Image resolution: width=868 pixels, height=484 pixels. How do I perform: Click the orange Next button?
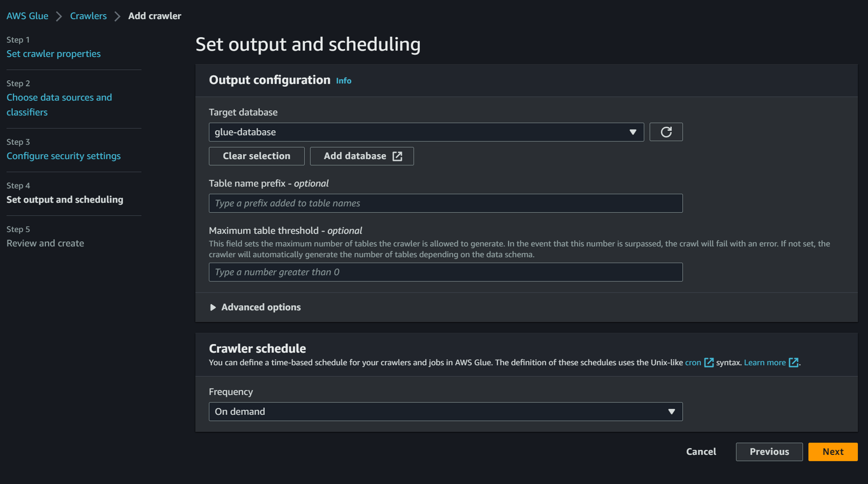(x=832, y=452)
